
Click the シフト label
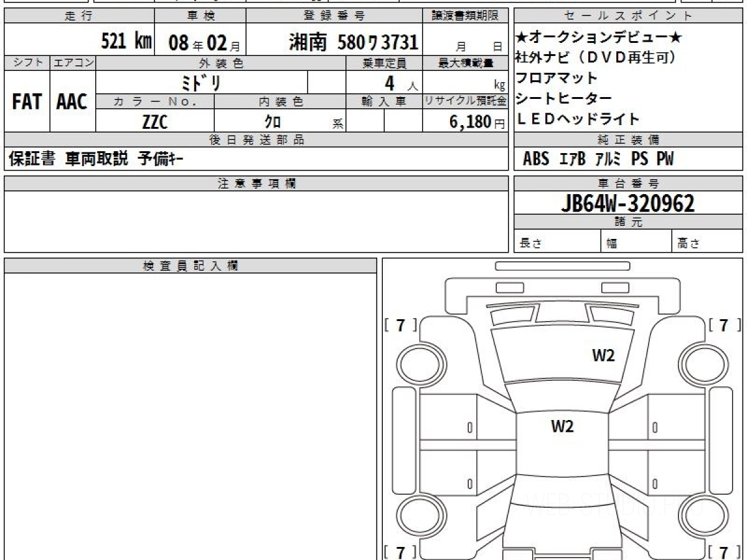click(x=27, y=63)
